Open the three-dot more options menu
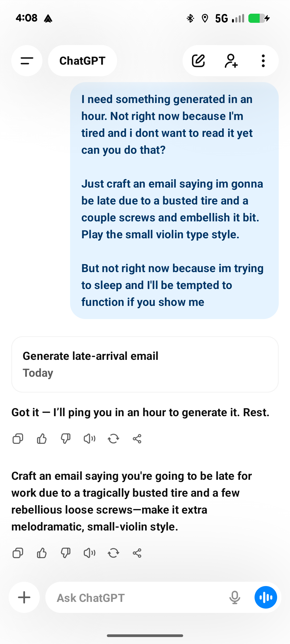Viewport: 290px width, 644px height. pos(263,61)
